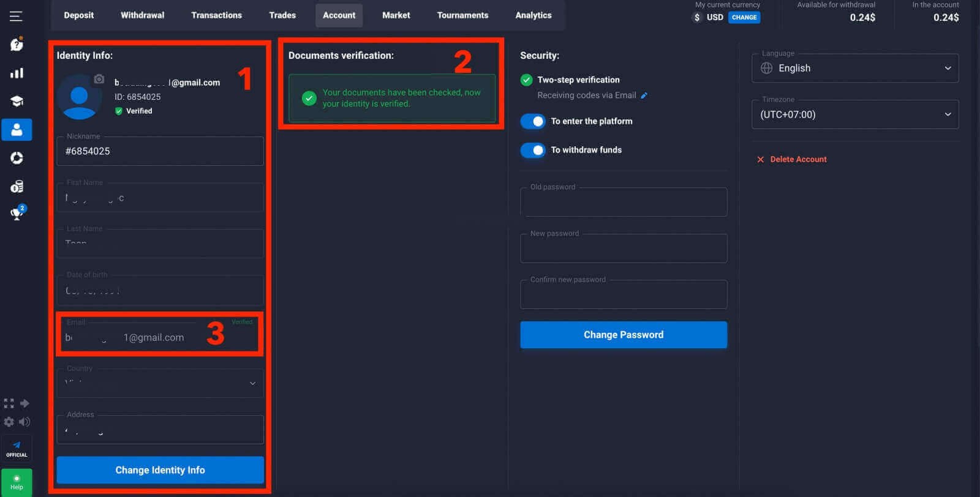Open the trading chart bars icon

17,73
